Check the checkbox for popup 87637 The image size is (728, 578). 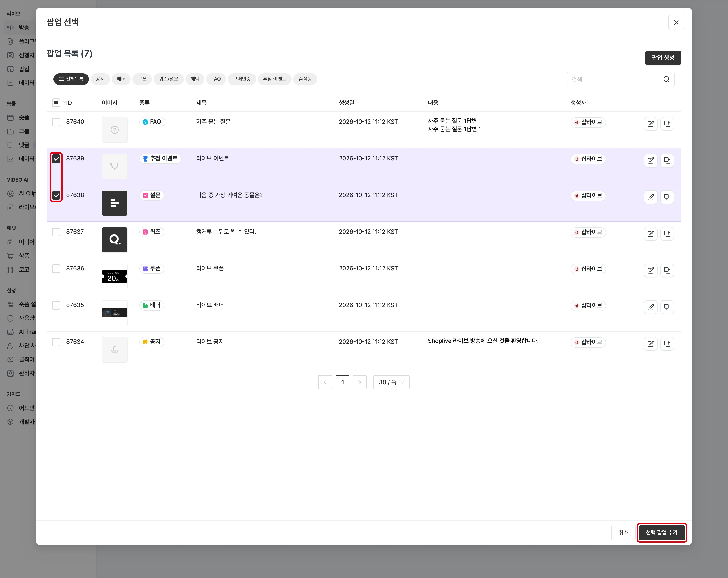(56, 232)
